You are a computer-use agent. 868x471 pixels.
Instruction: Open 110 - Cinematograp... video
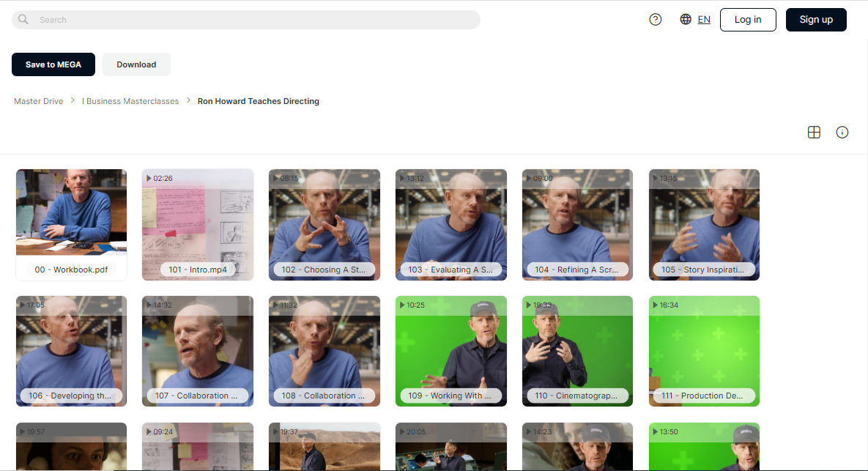577,351
